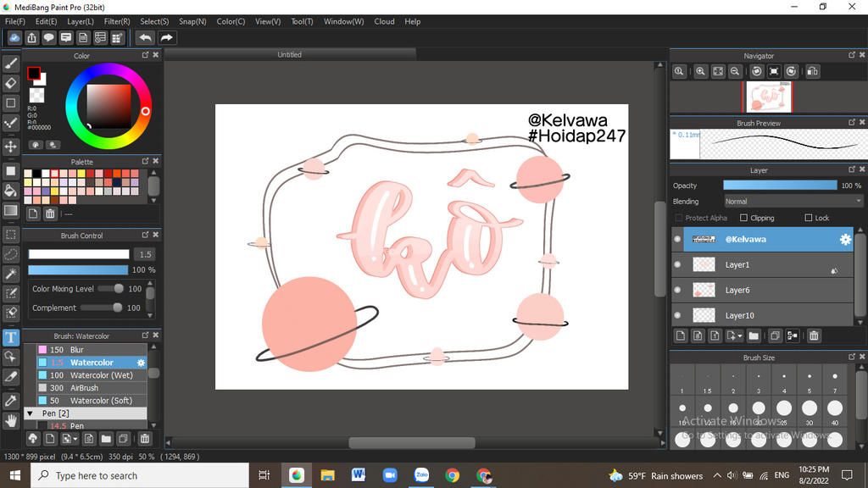Hide Layer6 using its visibility dot
Viewport: 868px width, 488px height.
tap(677, 290)
